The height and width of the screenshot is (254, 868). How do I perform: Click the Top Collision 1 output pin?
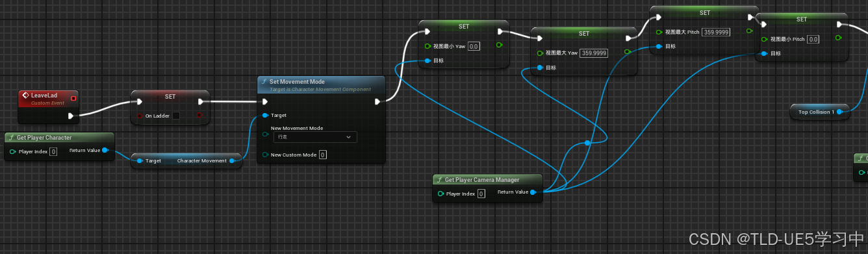(840, 112)
